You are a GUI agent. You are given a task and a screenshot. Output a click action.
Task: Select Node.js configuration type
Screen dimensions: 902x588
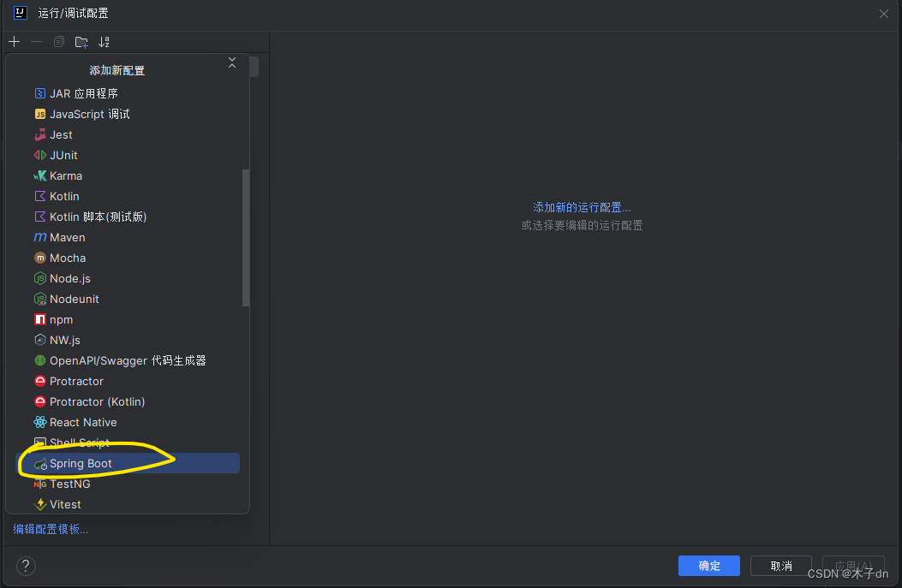point(127,278)
